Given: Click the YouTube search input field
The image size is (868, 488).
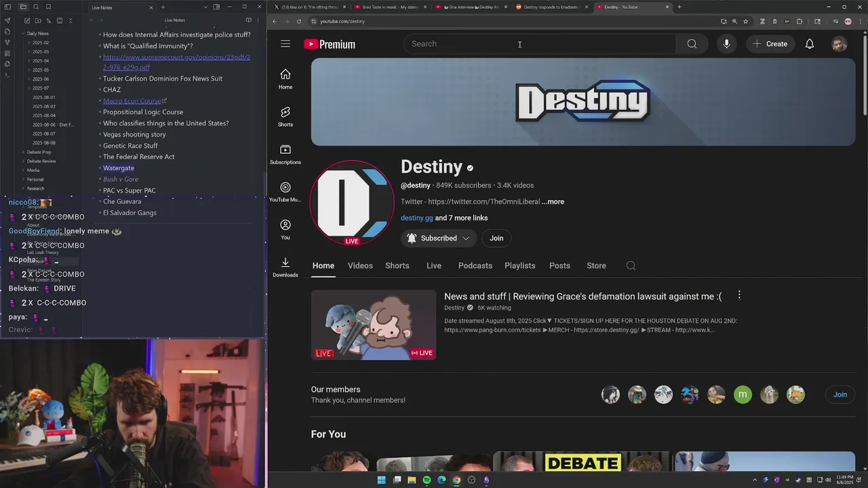Looking at the screenshot, I should pyautogui.click(x=540, y=44).
